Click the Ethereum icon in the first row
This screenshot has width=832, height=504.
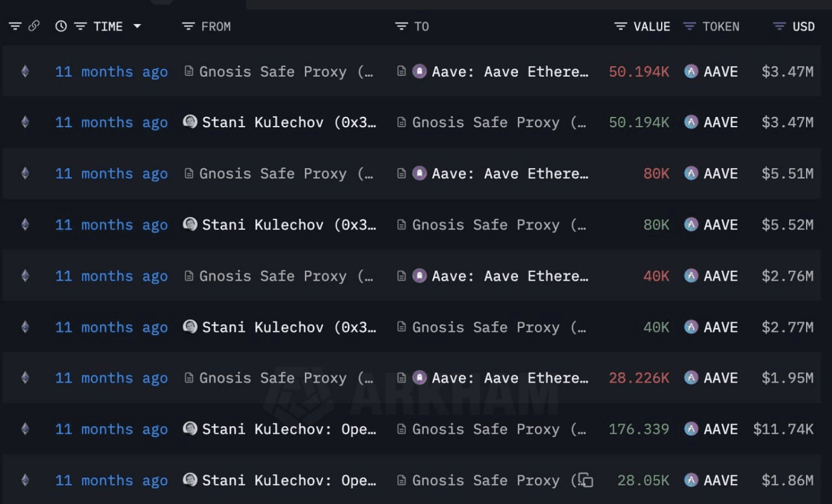[x=25, y=71]
